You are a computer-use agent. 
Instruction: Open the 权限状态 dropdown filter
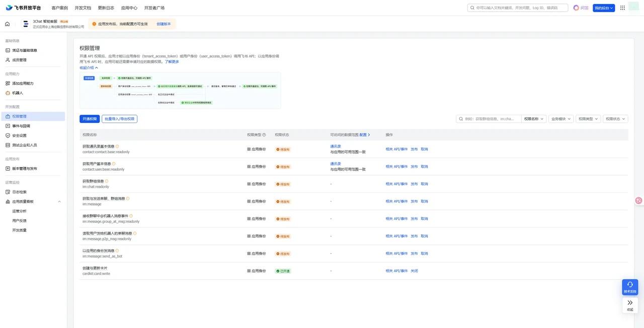[615, 119]
